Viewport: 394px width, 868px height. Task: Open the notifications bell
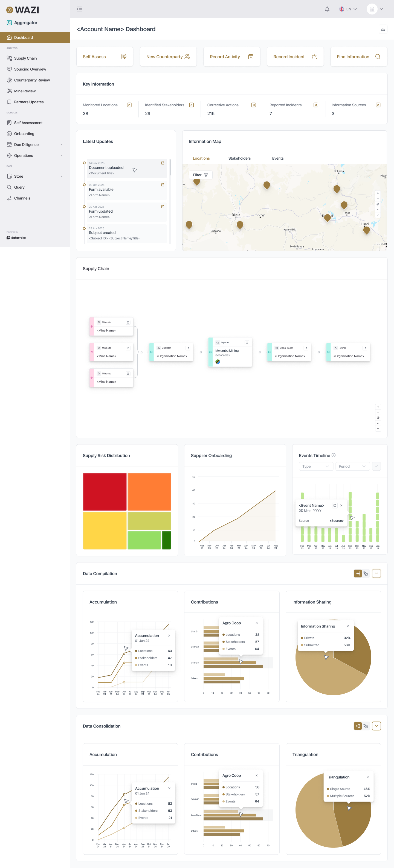[327, 9]
